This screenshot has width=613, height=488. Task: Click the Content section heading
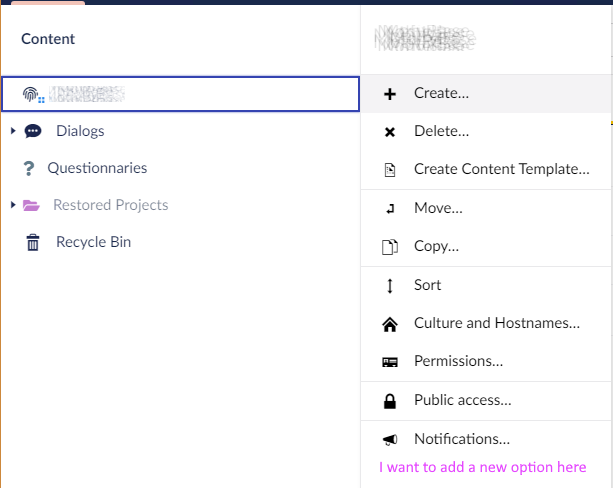point(48,39)
